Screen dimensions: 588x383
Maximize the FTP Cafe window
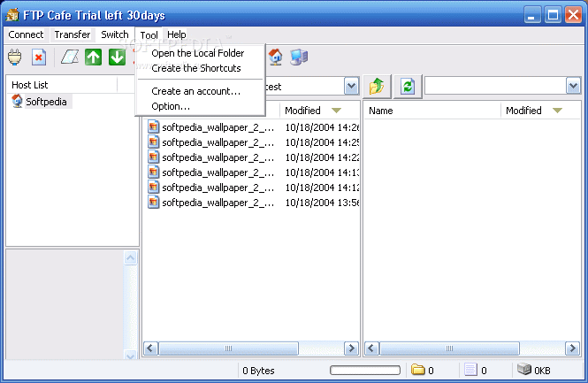(553, 15)
